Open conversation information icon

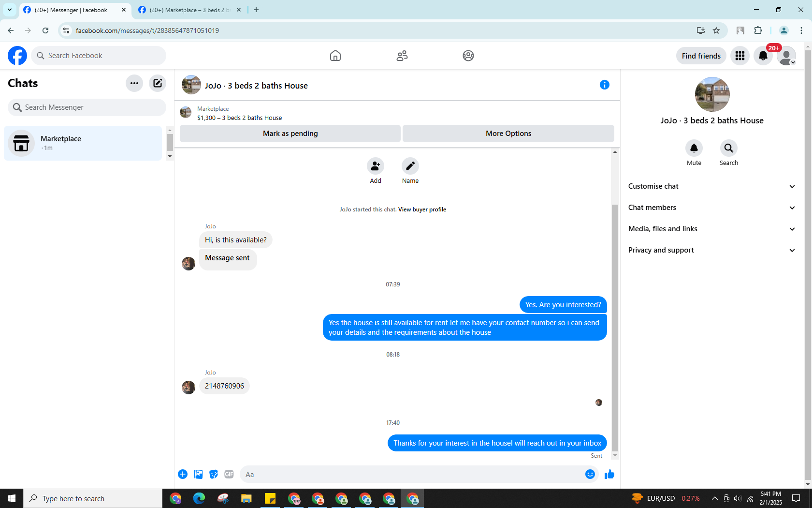[x=605, y=85]
